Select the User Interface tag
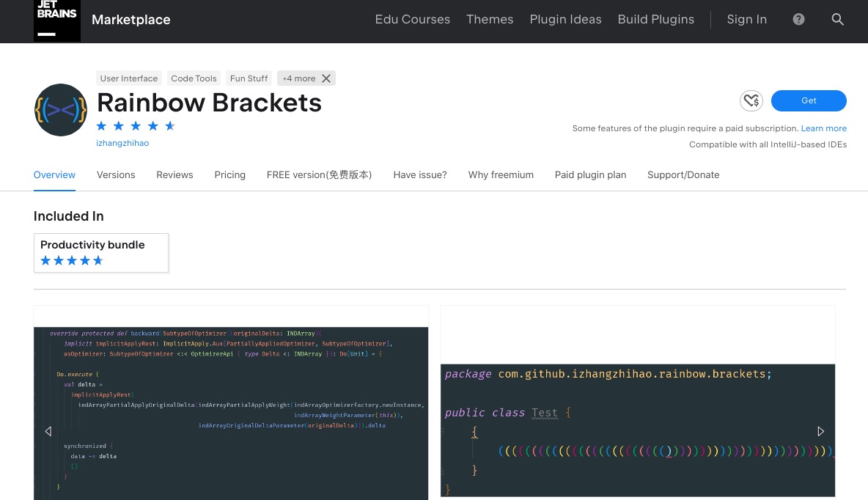The height and width of the screenshot is (500, 868). [x=129, y=78]
